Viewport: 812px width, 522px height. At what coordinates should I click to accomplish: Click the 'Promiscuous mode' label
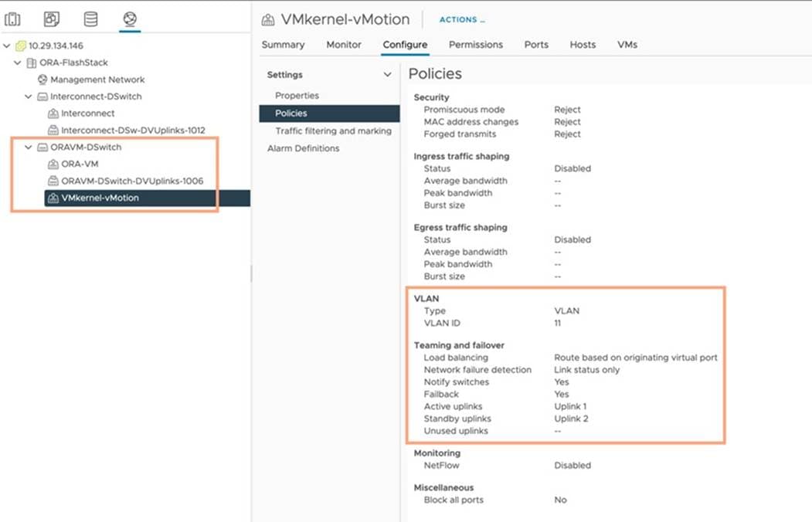(464, 110)
